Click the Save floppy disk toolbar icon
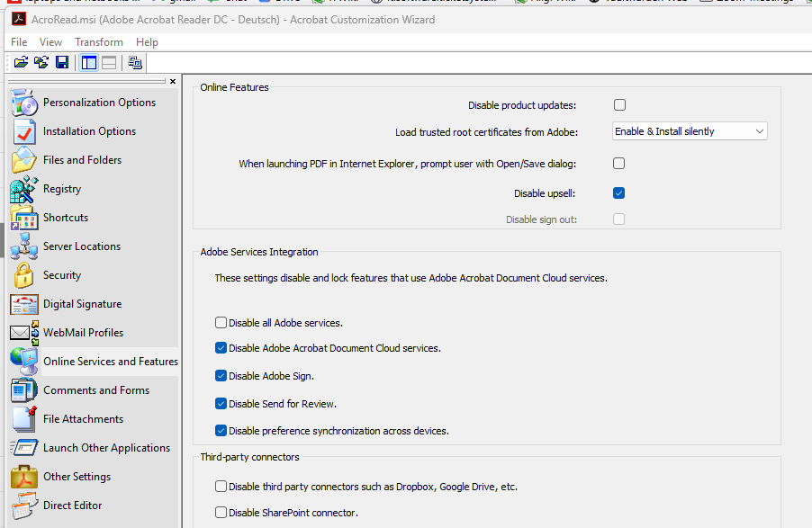The height and width of the screenshot is (528, 812). (x=62, y=62)
